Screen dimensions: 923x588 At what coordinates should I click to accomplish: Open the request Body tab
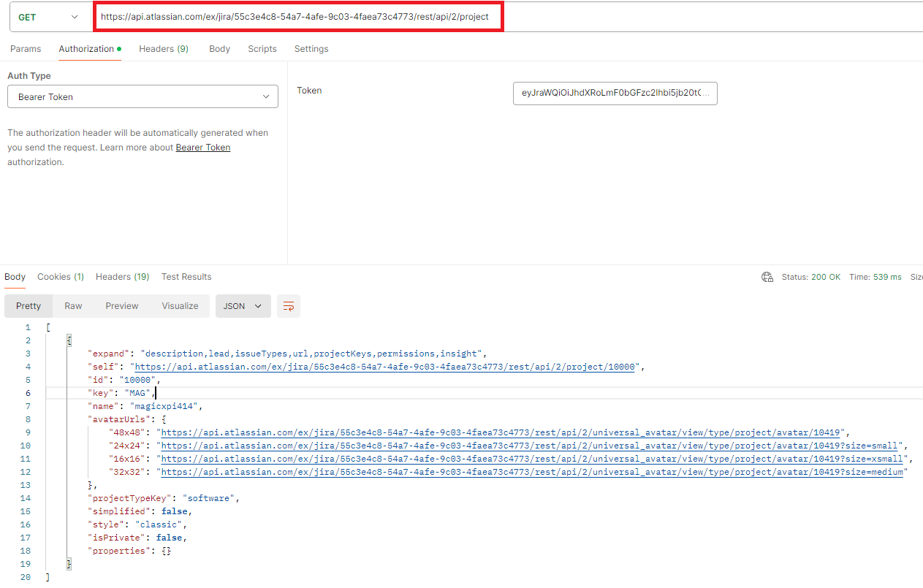tap(219, 49)
